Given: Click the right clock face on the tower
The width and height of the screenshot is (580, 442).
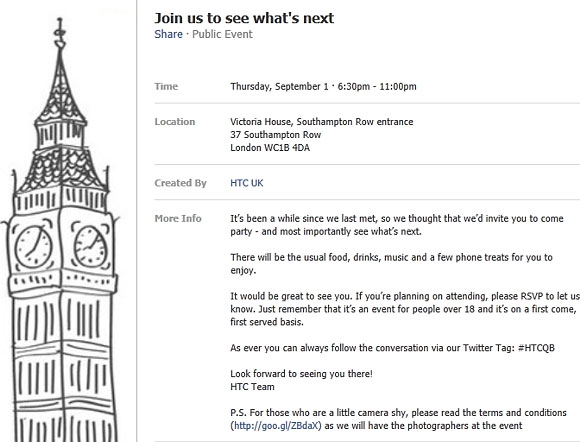Looking at the screenshot, I should pos(91,246).
